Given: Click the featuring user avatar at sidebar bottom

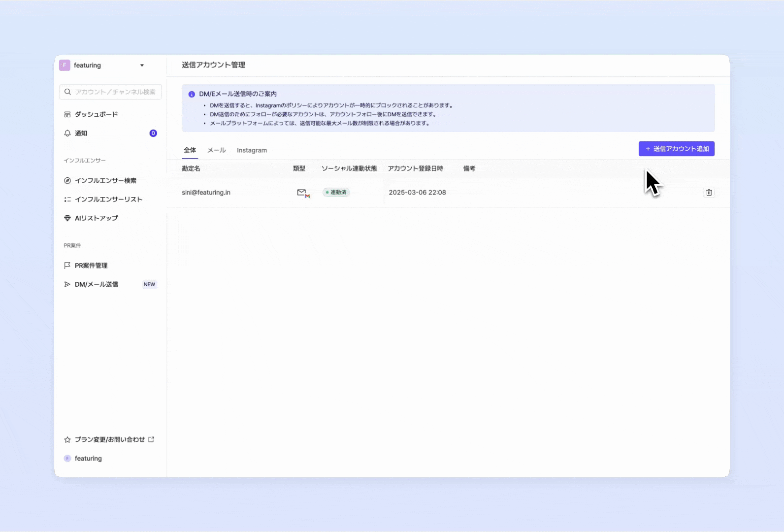Looking at the screenshot, I should 67,459.
